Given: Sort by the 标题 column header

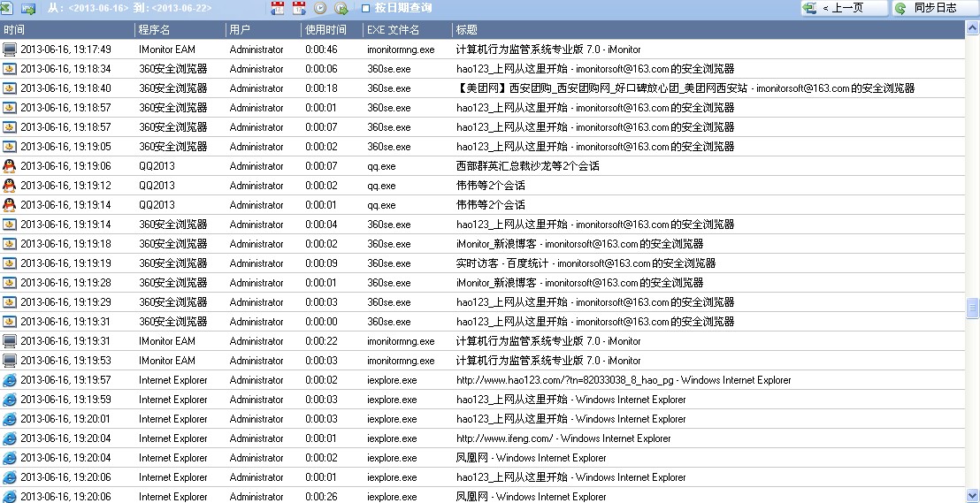Looking at the screenshot, I should (x=708, y=29).
